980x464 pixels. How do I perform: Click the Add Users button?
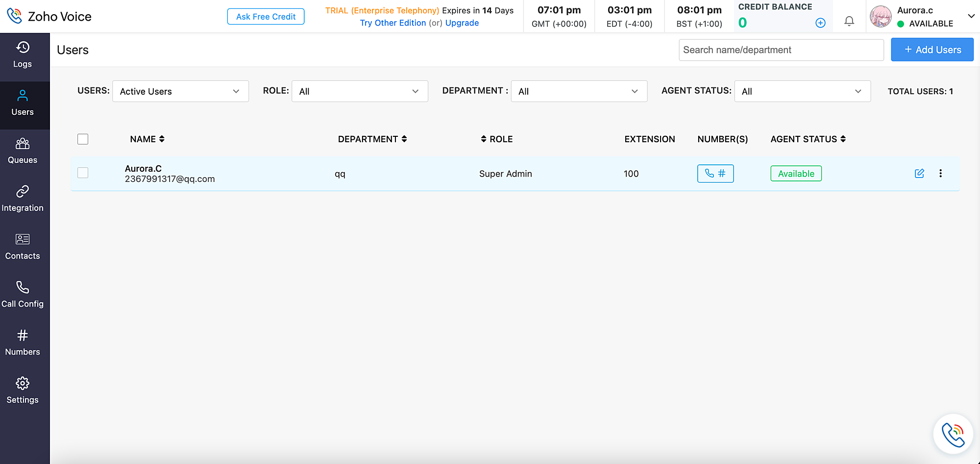tap(932, 50)
